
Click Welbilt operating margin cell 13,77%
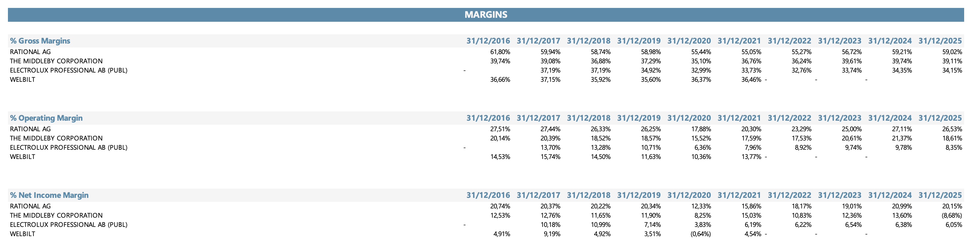(x=751, y=157)
